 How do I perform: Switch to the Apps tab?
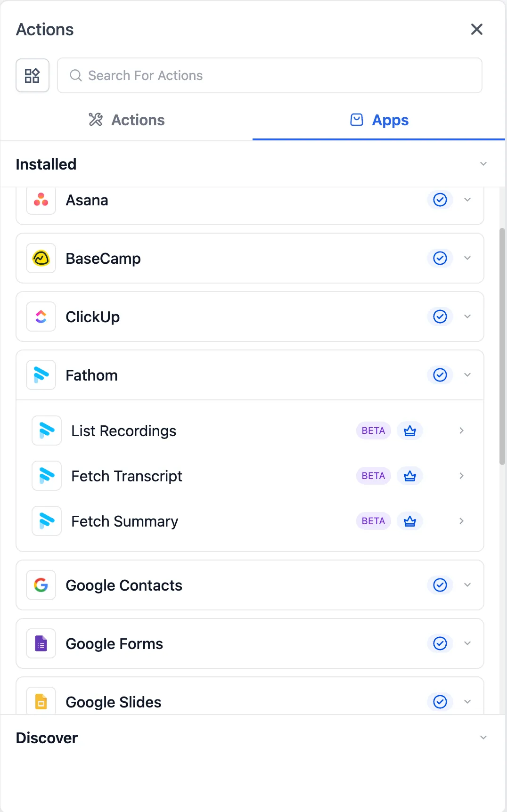(378, 120)
